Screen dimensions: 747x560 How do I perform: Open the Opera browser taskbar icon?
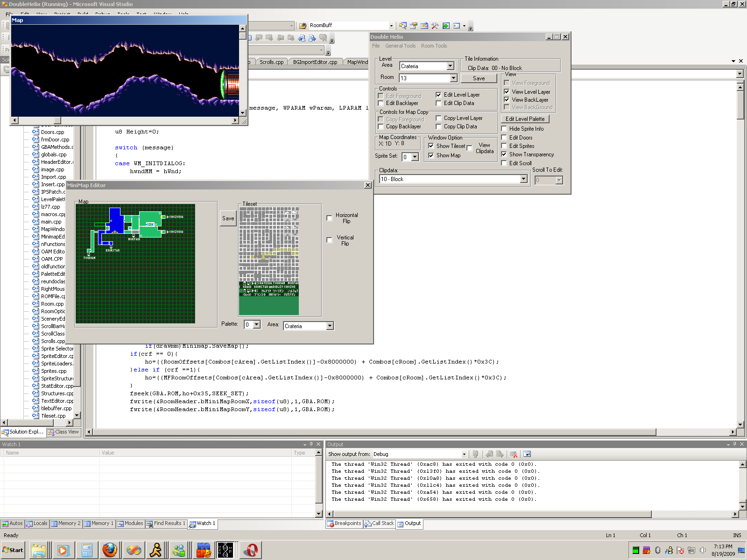coord(251,550)
